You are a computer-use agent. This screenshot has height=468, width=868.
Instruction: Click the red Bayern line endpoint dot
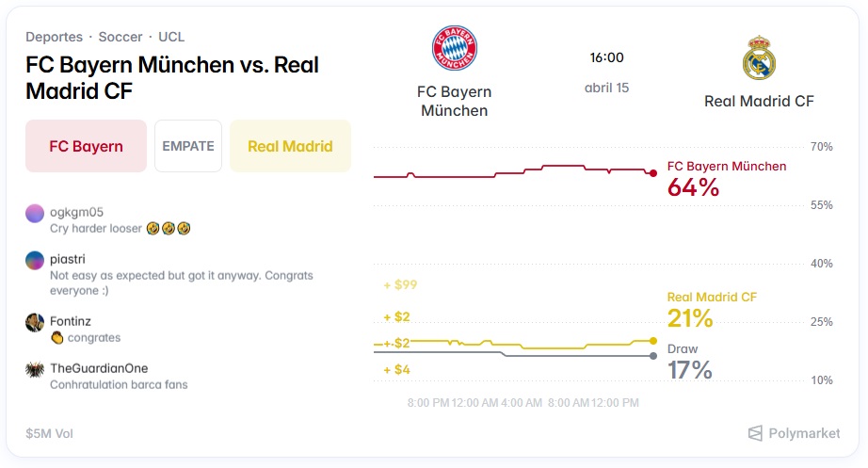[x=653, y=173]
